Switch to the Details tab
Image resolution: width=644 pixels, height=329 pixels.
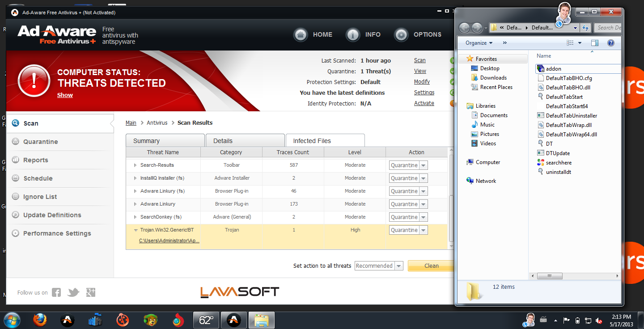click(245, 140)
